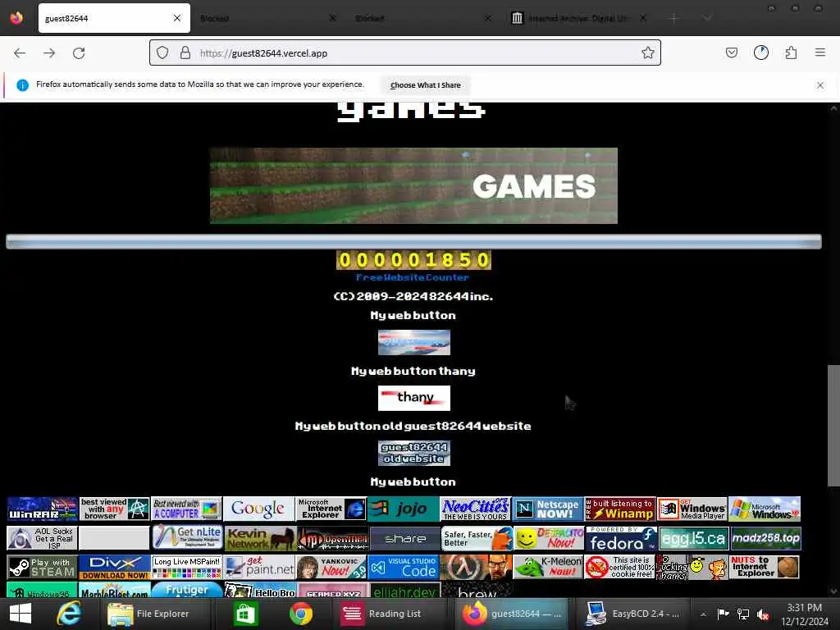Open the Google web badge

[x=258, y=509]
